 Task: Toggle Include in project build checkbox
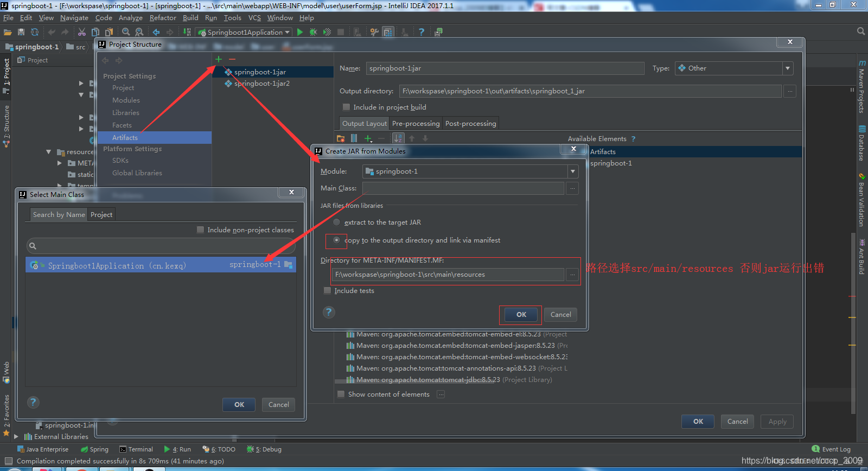point(346,107)
